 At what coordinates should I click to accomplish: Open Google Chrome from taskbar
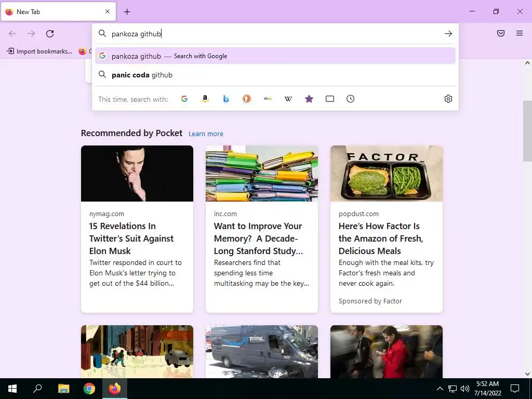(x=89, y=389)
